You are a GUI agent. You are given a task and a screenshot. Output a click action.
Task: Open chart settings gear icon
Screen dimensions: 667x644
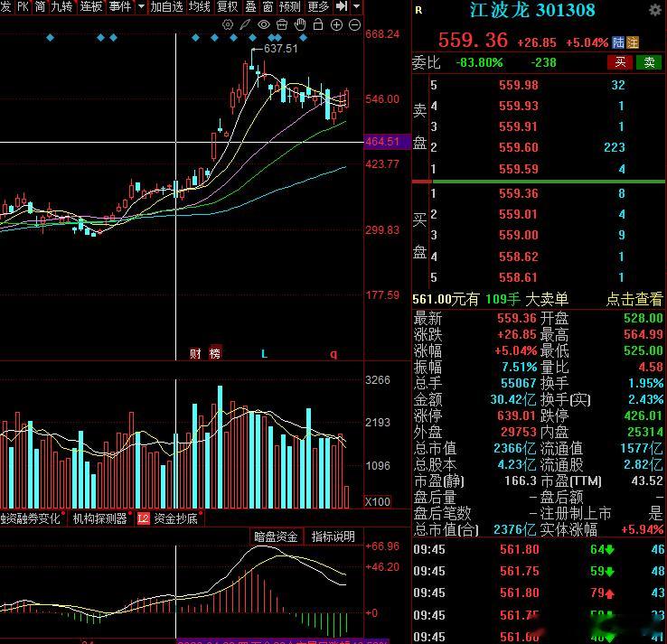(x=228, y=24)
